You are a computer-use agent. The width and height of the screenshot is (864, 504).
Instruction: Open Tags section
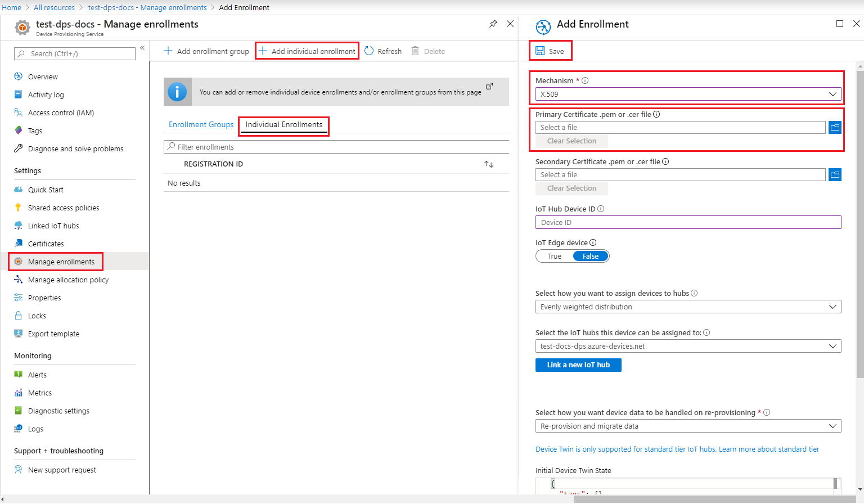[35, 130]
